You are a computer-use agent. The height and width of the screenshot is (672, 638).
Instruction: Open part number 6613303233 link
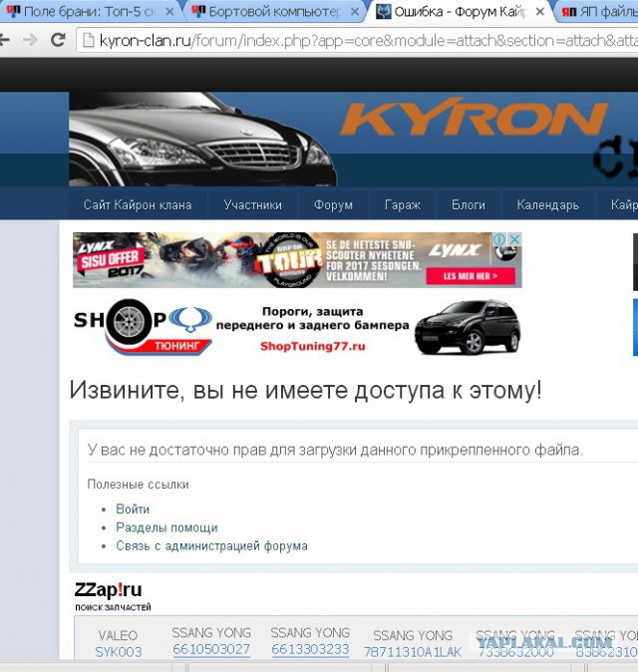pyautogui.click(x=310, y=650)
